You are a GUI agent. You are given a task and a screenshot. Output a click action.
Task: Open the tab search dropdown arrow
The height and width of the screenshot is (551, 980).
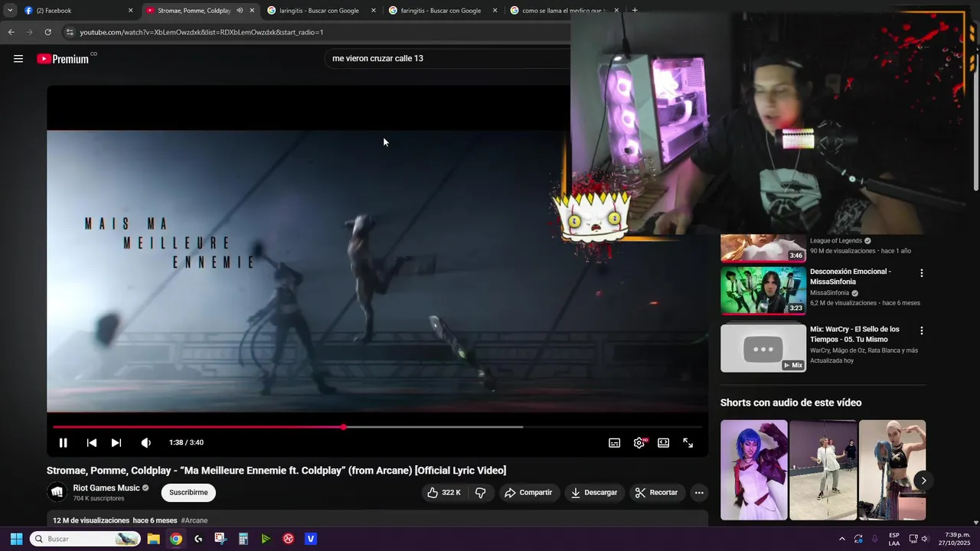(10, 11)
